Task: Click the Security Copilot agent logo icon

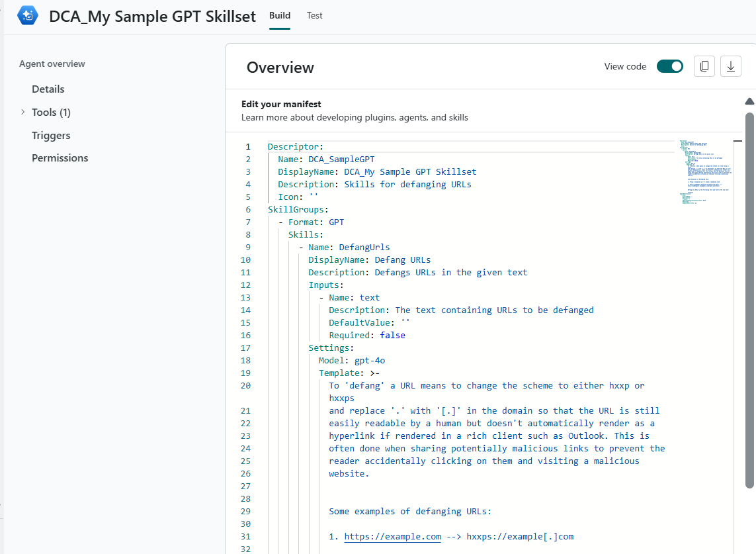Action: (x=28, y=16)
